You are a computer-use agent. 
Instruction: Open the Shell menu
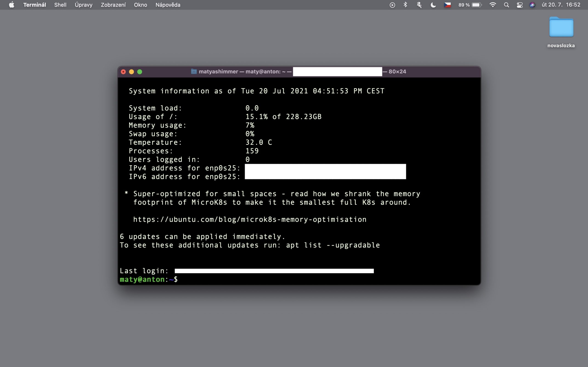click(x=60, y=5)
